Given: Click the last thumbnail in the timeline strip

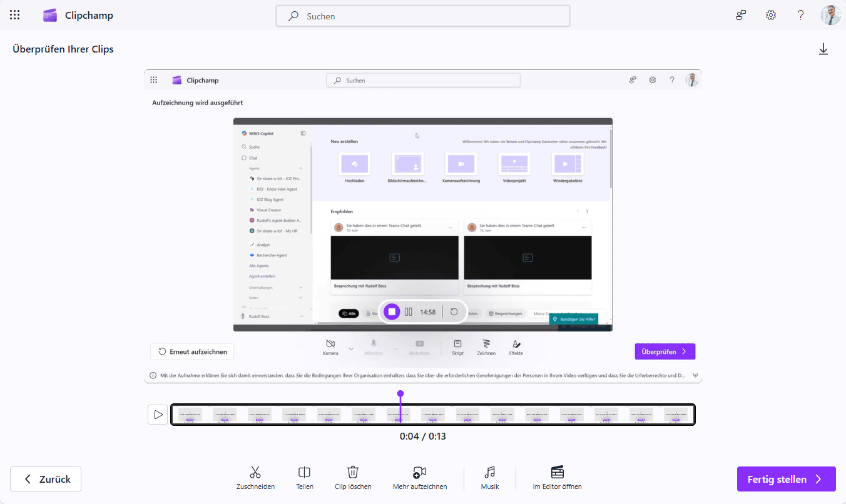Looking at the screenshot, I should point(676,415).
